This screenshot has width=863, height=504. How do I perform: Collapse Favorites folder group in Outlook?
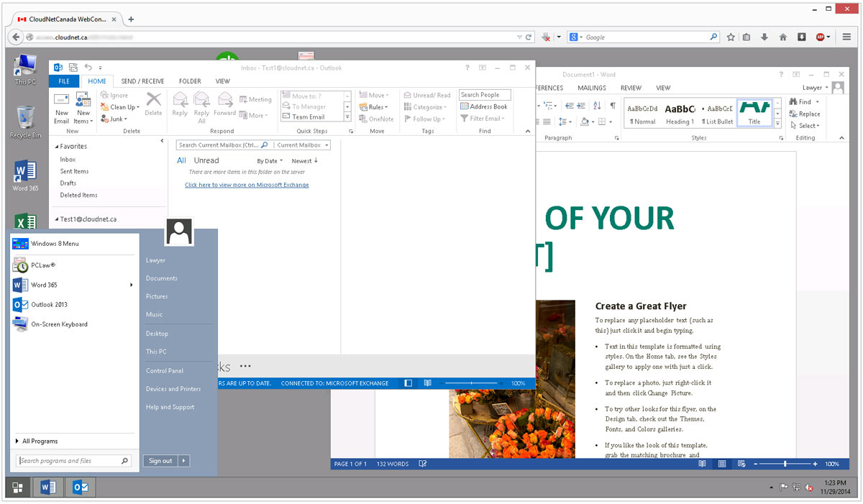click(57, 147)
